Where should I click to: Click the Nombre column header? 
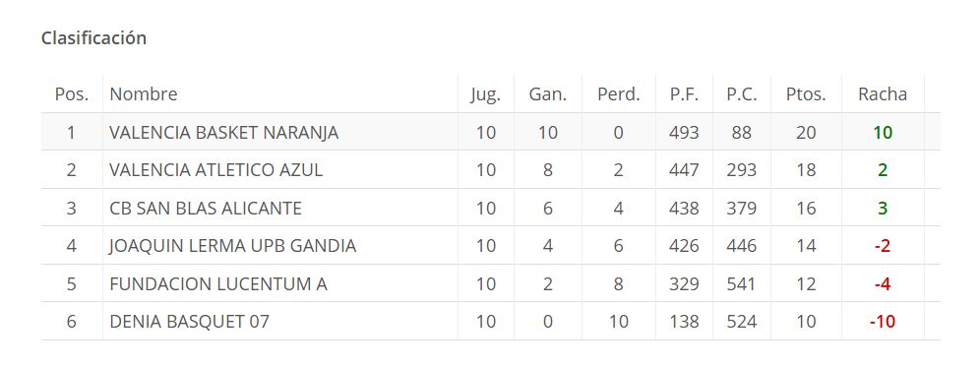[143, 94]
